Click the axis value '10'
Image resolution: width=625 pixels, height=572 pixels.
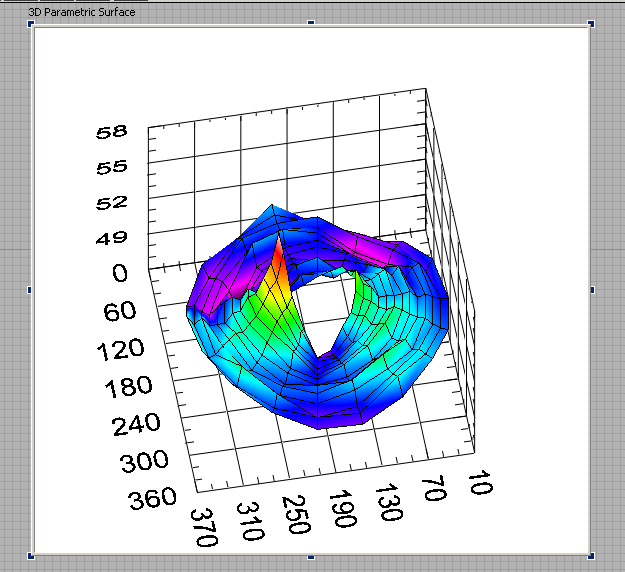coord(481,482)
